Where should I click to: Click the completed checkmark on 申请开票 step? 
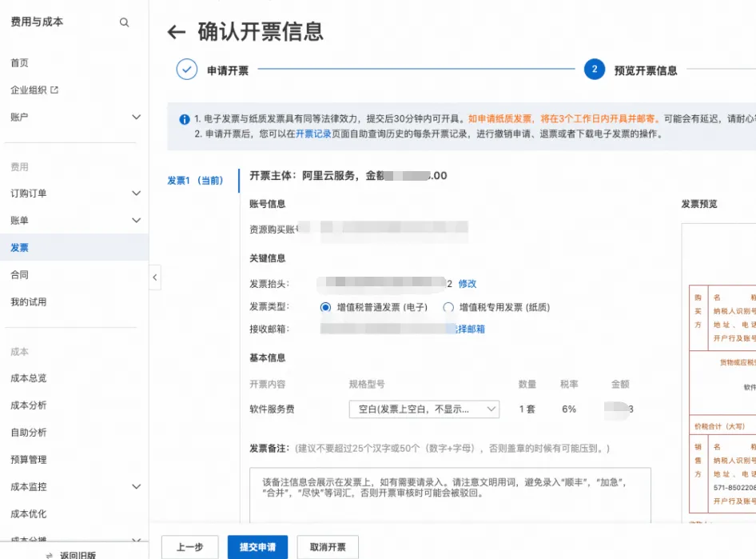[185, 70]
